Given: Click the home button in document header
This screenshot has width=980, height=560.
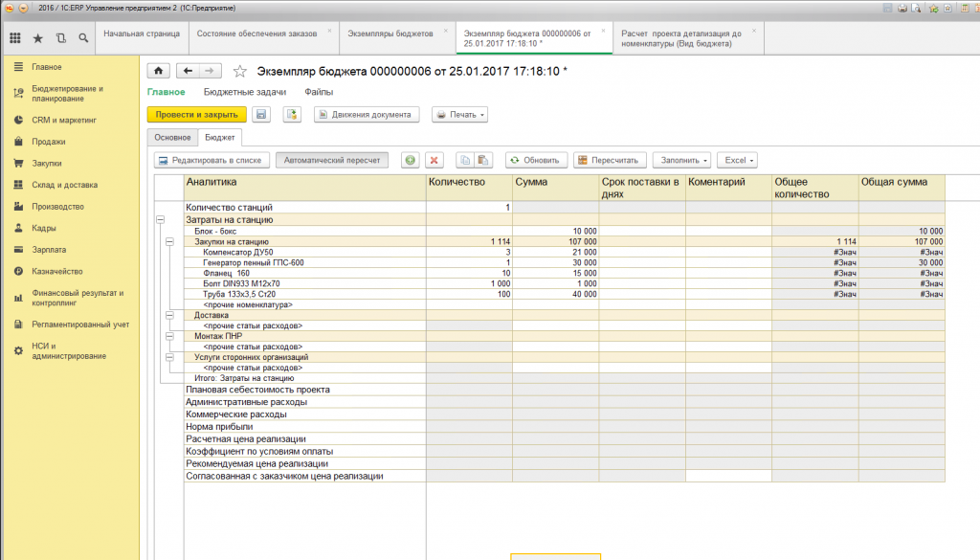Looking at the screenshot, I should 158,71.
